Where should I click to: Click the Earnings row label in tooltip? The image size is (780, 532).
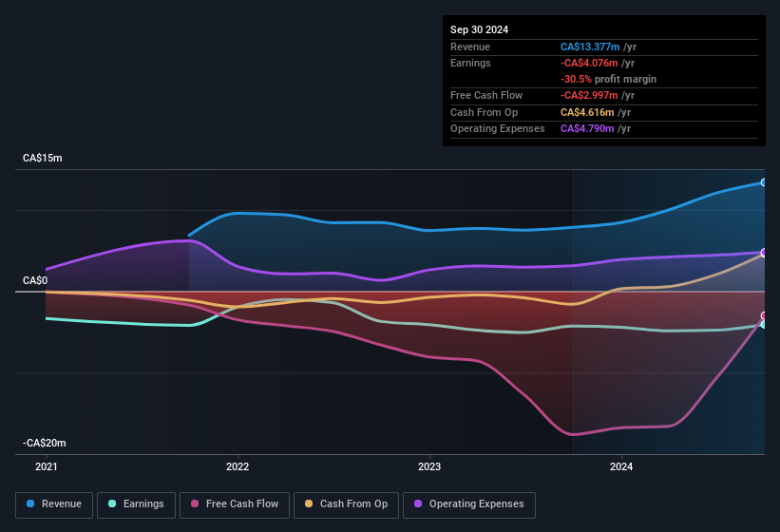tap(470, 63)
